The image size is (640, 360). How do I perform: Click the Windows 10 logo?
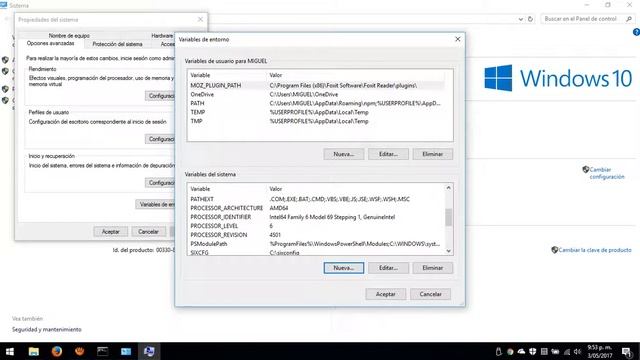point(558,78)
